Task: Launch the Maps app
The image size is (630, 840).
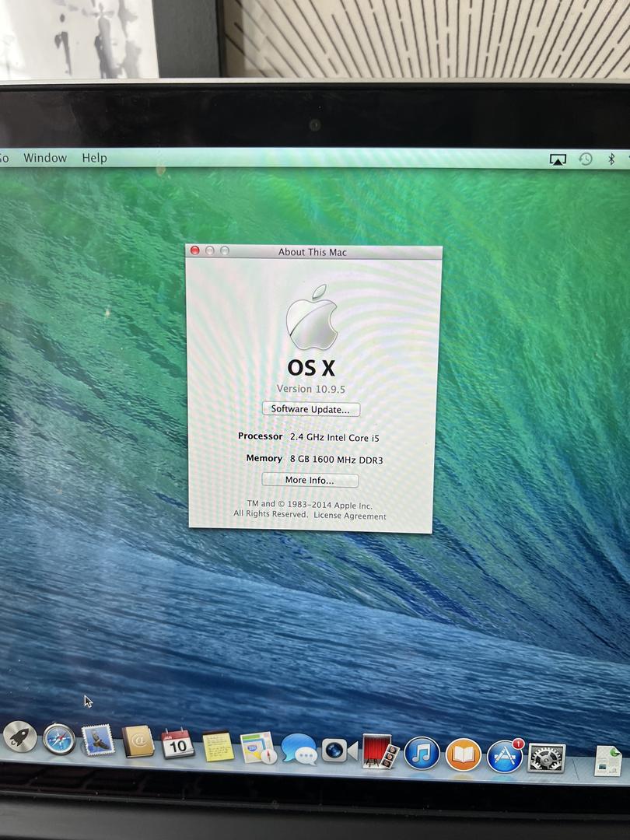Action: (x=257, y=748)
